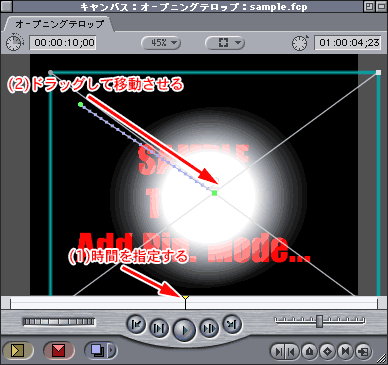Click the top-right wireframe corner handle
Viewport: 388px width, 365px height.
(378, 72)
